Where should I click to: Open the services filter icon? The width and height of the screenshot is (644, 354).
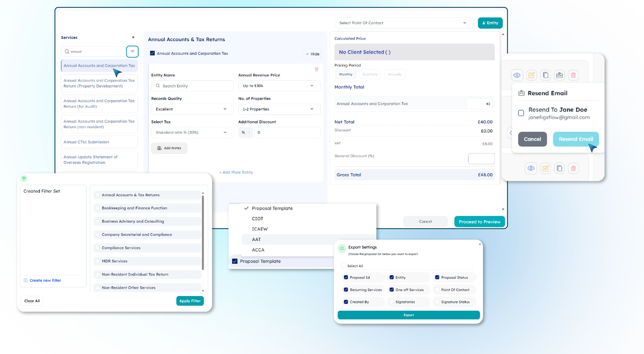coord(132,52)
